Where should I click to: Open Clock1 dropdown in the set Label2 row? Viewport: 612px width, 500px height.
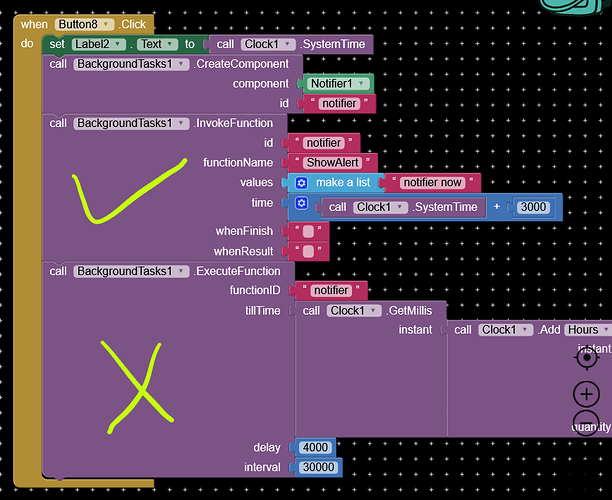[x=268, y=44]
